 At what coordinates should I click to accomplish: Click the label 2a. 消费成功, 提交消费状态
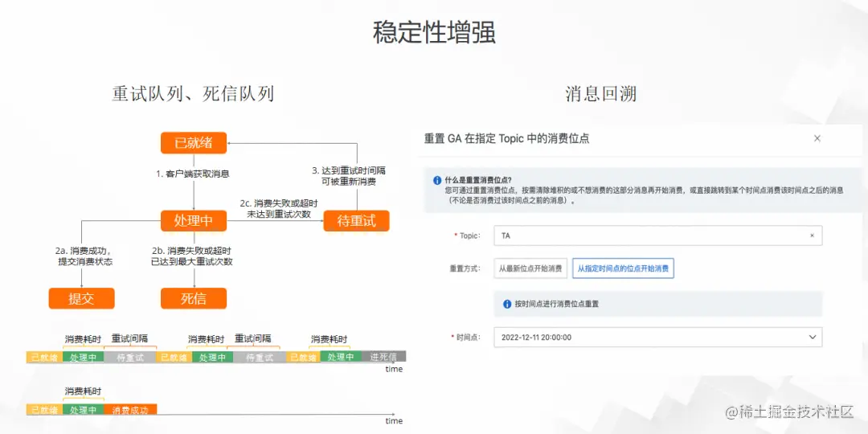point(85,256)
